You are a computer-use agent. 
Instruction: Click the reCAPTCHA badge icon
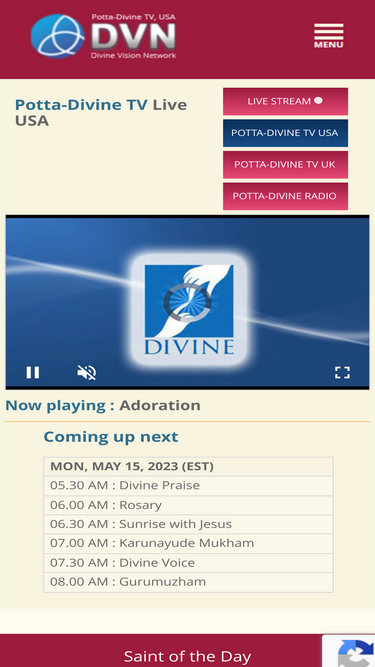[355, 652]
